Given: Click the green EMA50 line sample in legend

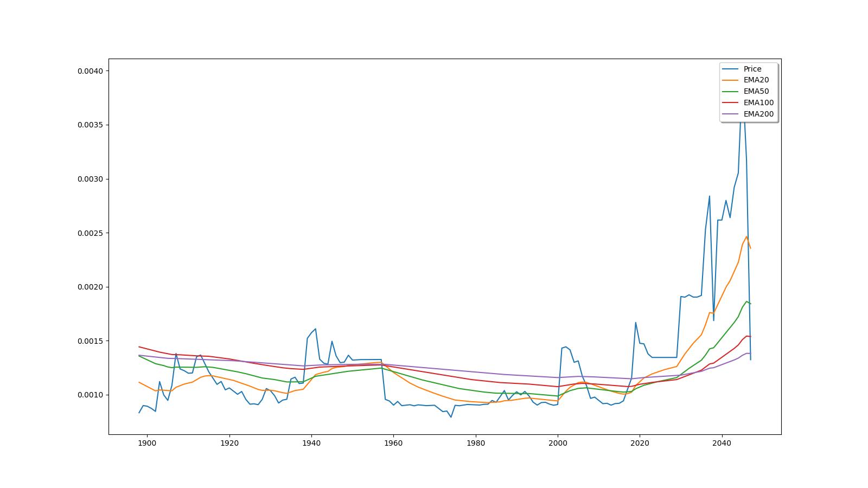Looking at the screenshot, I should point(731,92).
